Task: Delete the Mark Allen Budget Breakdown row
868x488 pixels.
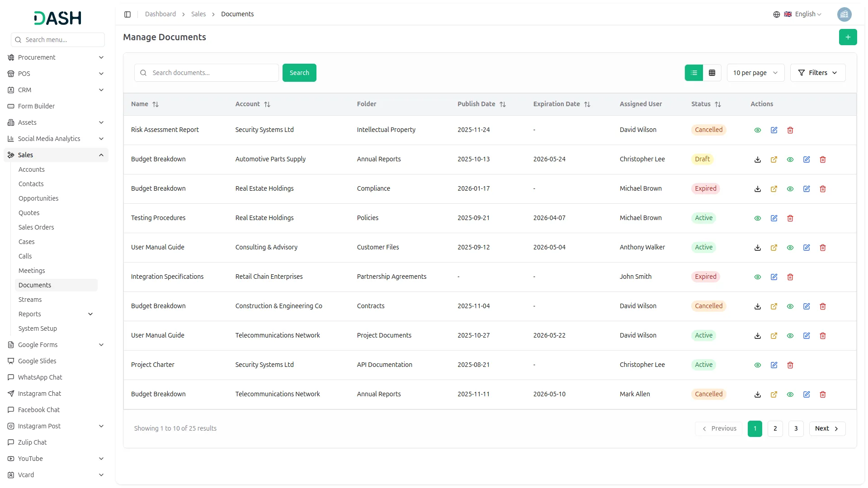Action: 823,394
